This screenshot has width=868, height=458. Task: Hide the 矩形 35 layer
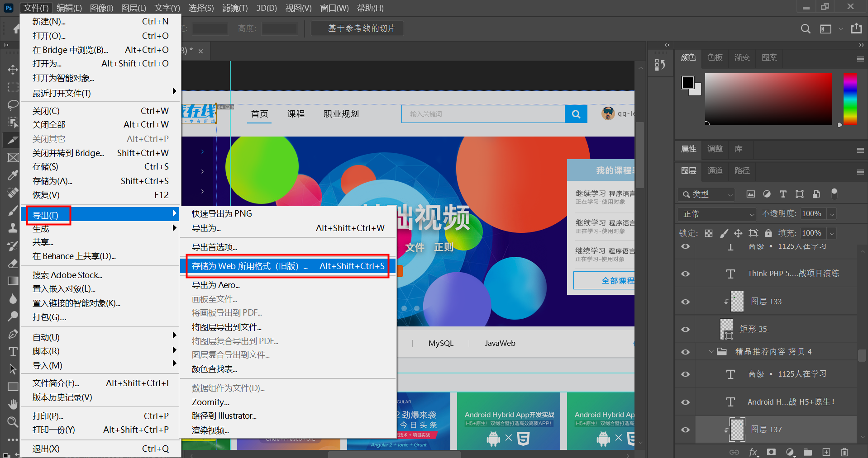click(x=686, y=329)
